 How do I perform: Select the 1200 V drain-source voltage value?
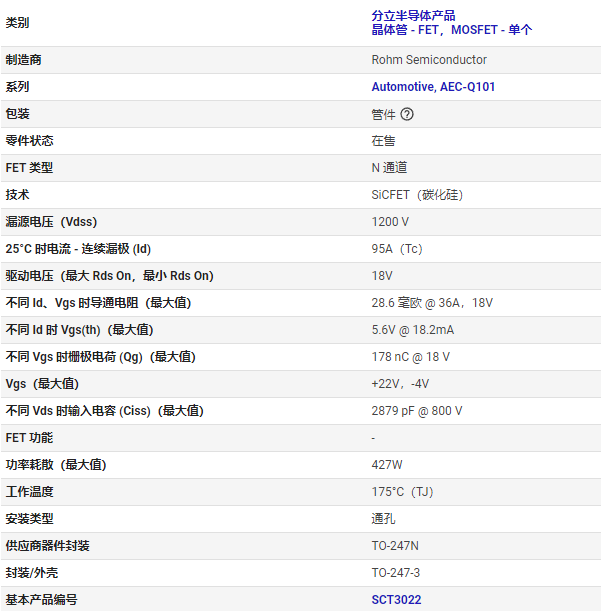(390, 222)
